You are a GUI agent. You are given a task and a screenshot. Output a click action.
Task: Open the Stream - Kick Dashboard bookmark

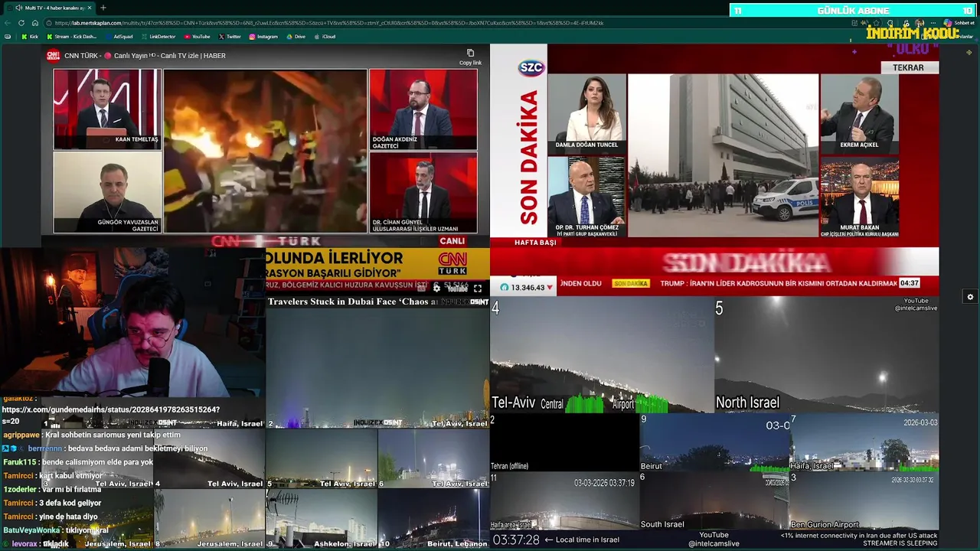coord(72,37)
